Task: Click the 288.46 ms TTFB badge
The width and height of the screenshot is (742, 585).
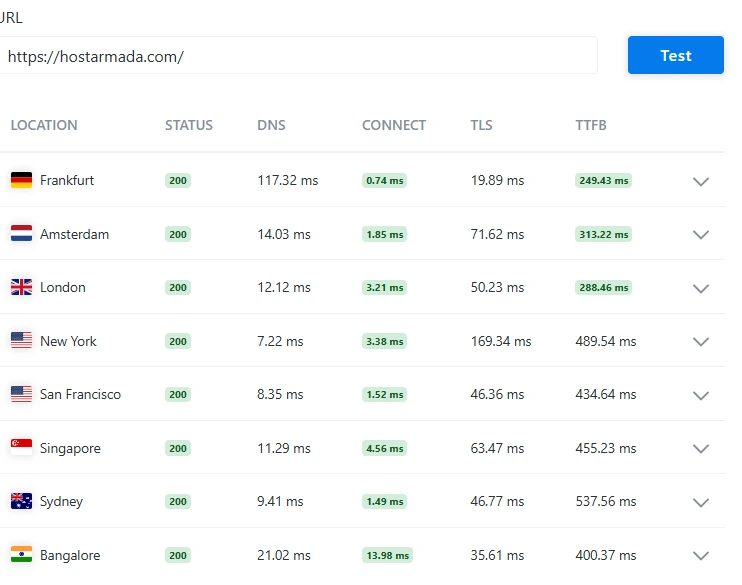Action: pyautogui.click(x=603, y=287)
